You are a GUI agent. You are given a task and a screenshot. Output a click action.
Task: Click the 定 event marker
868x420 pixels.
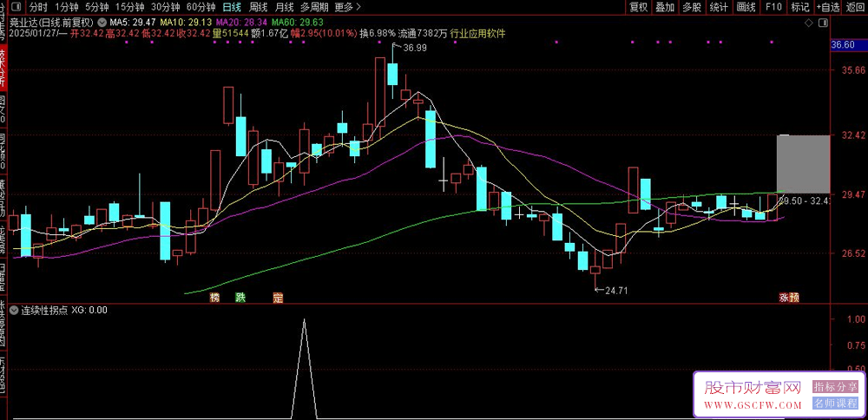pos(278,298)
